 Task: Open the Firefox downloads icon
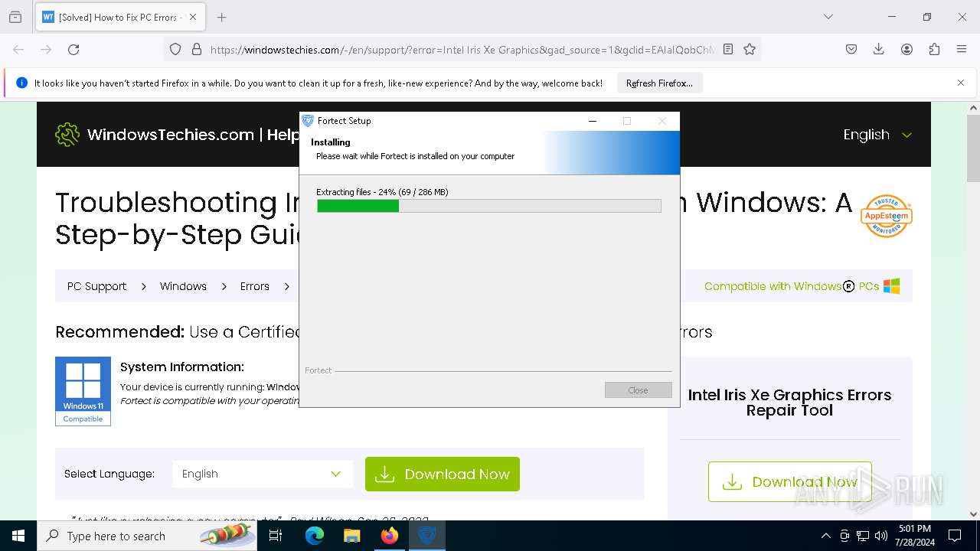pos(879,49)
